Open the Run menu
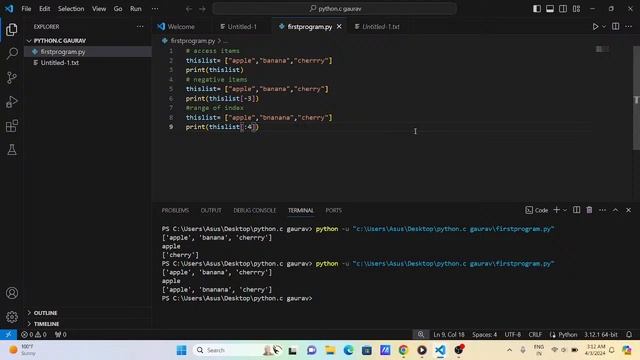The width and height of the screenshot is (640, 360). click(x=136, y=9)
